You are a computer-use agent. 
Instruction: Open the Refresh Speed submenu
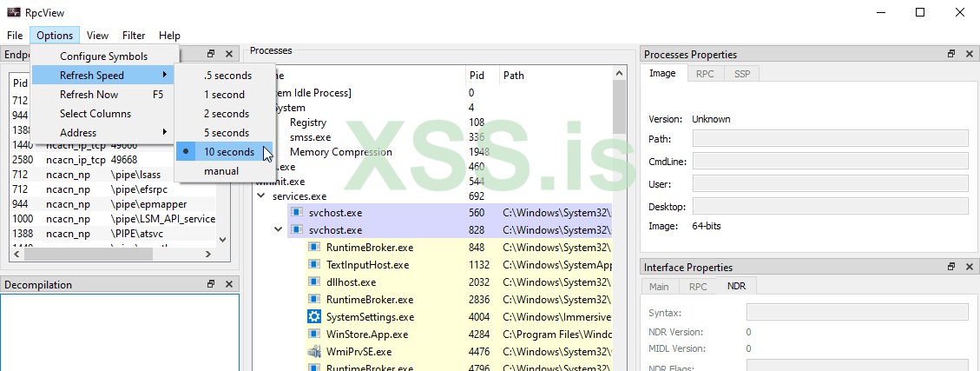[x=104, y=76]
